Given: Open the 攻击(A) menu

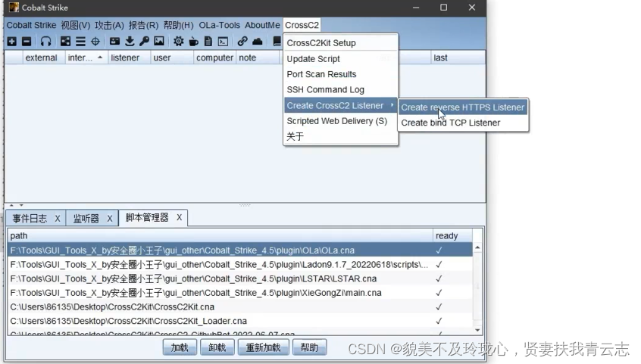Looking at the screenshot, I should [x=109, y=25].
